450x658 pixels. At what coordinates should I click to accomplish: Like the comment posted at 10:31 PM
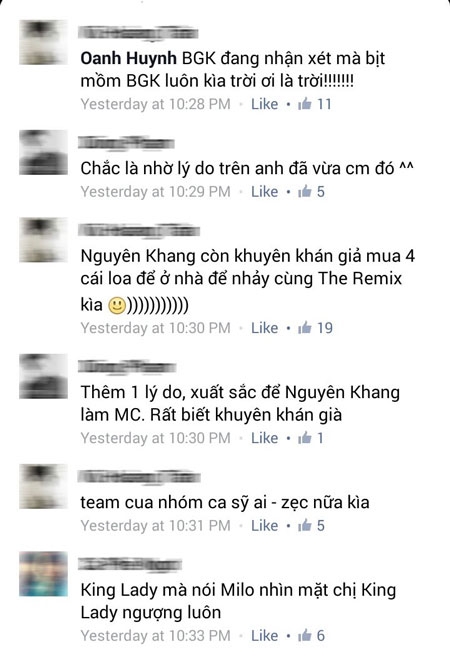(264, 526)
